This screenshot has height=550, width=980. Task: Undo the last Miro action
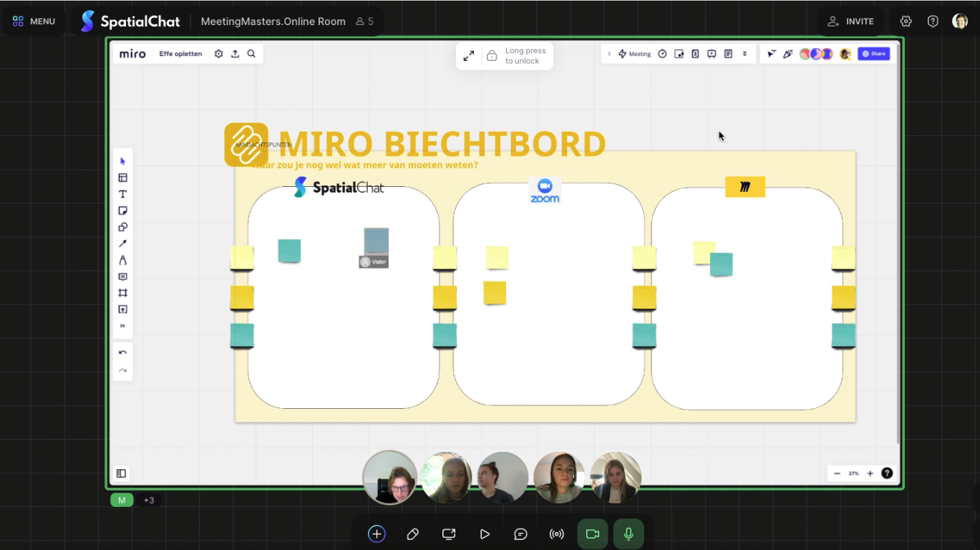point(122,352)
